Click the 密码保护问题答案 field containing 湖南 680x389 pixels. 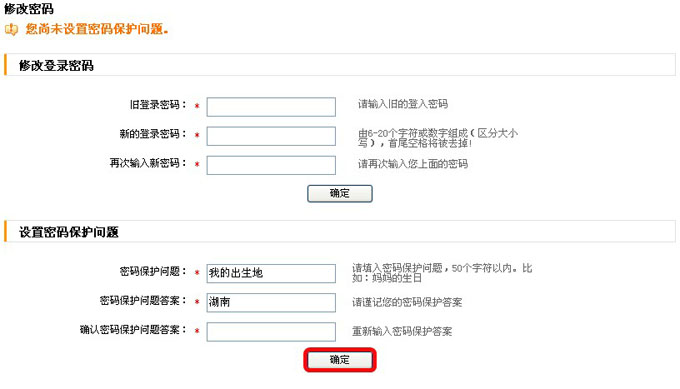point(271,302)
